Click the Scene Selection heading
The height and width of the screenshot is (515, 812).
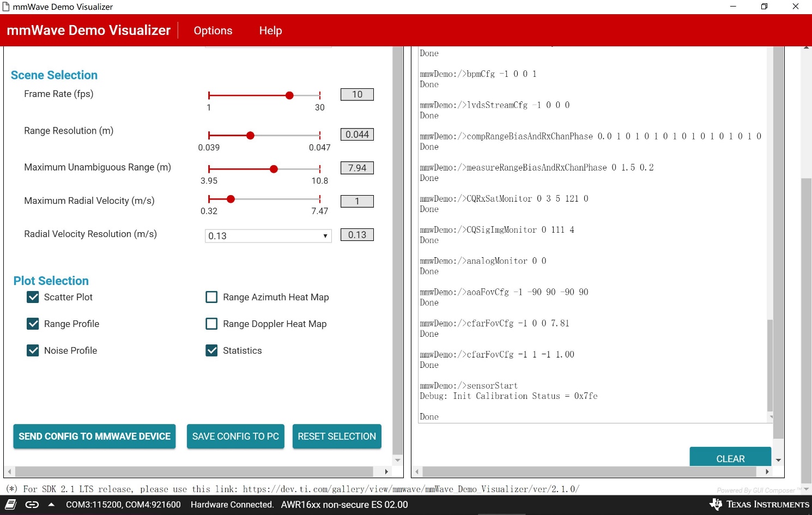(x=54, y=75)
